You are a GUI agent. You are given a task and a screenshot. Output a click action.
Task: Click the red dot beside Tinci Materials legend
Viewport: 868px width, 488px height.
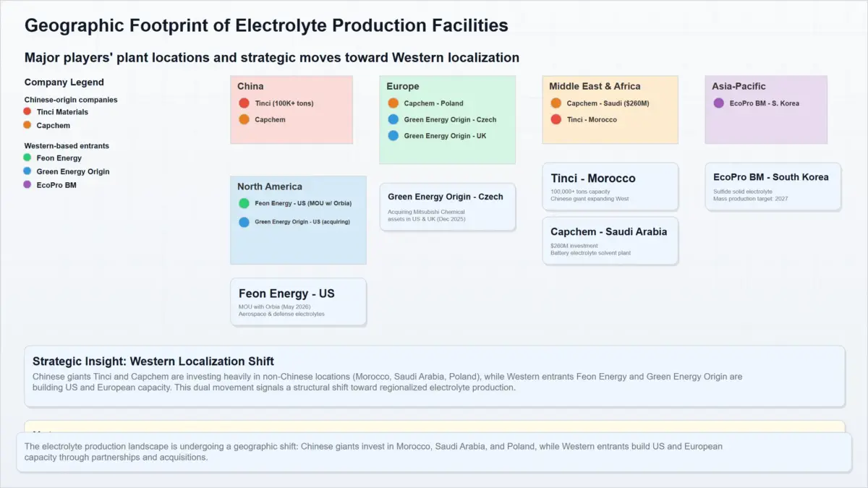[x=27, y=111]
